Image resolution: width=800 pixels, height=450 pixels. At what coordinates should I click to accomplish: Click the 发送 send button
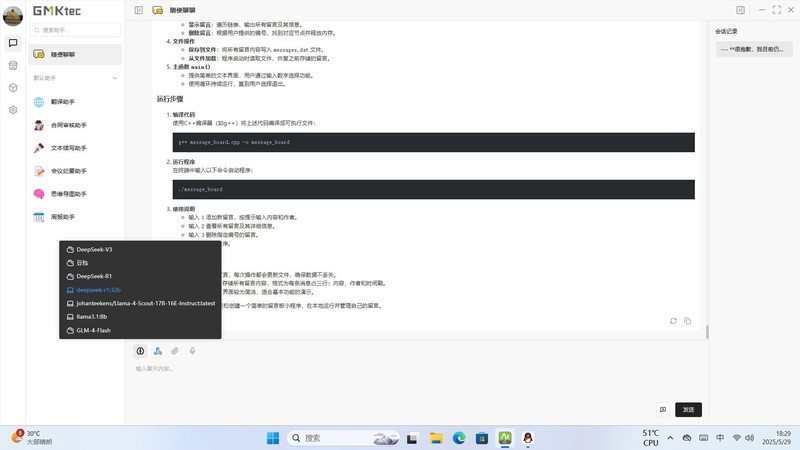[x=688, y=409]
